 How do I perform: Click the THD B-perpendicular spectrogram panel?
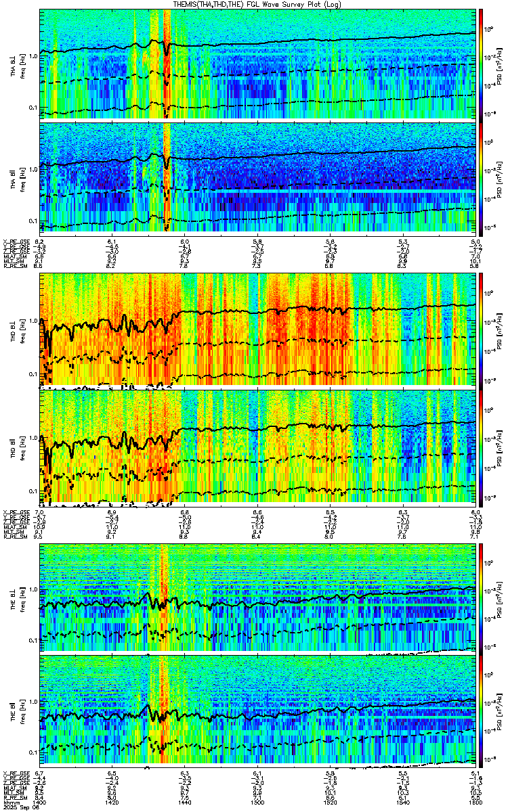click(x=257, y=331)
